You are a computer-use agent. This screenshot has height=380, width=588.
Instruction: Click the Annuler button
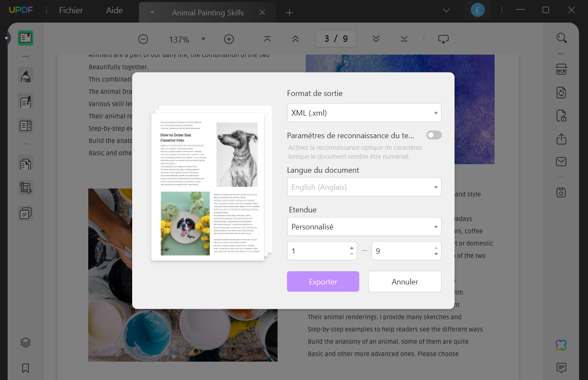[x=404, y=281]
